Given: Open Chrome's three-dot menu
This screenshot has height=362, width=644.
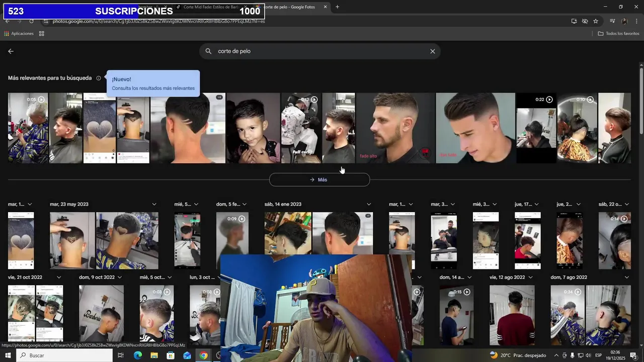Looking at the screenshot, I should pyautogui.click(x=636, y=21).
